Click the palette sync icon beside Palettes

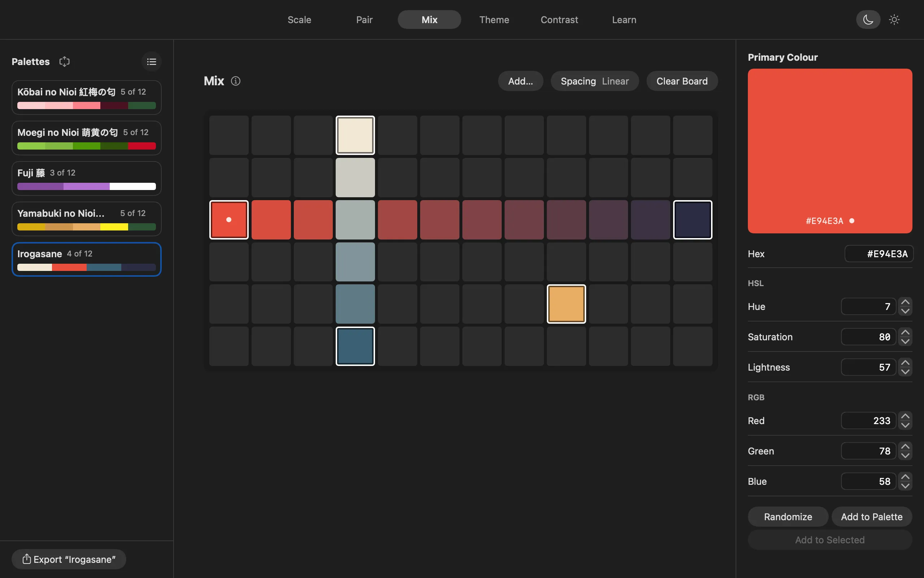[x=65, y=61]
